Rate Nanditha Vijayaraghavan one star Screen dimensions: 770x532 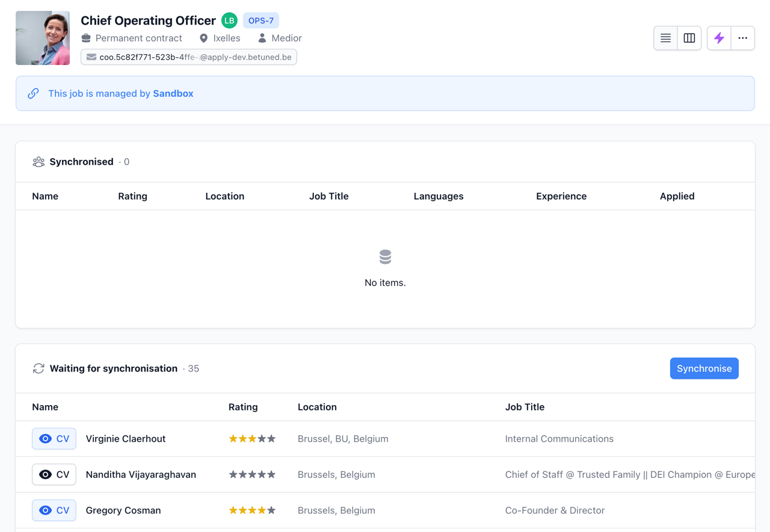tap(233, 474)
